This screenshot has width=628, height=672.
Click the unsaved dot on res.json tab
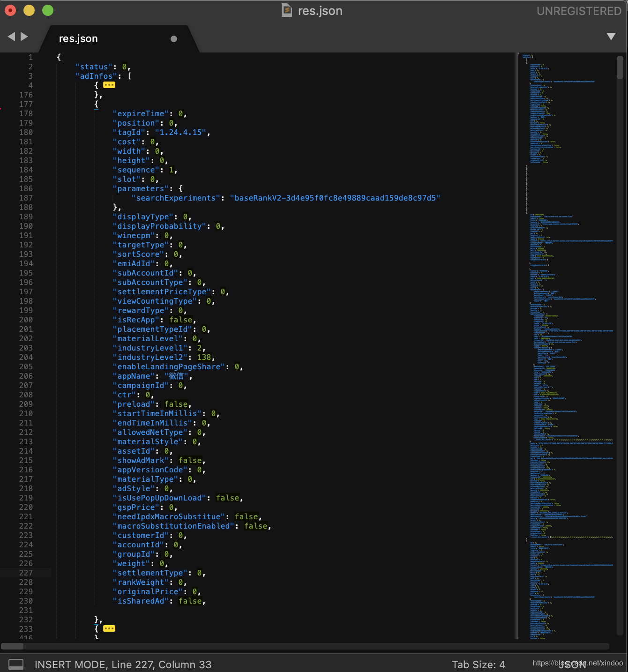coord(174,39)
